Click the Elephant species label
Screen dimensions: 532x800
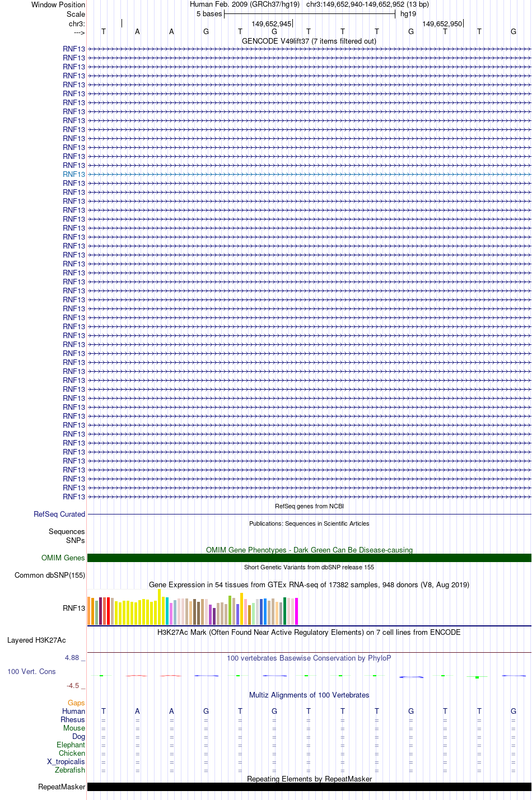click(71, 745)
